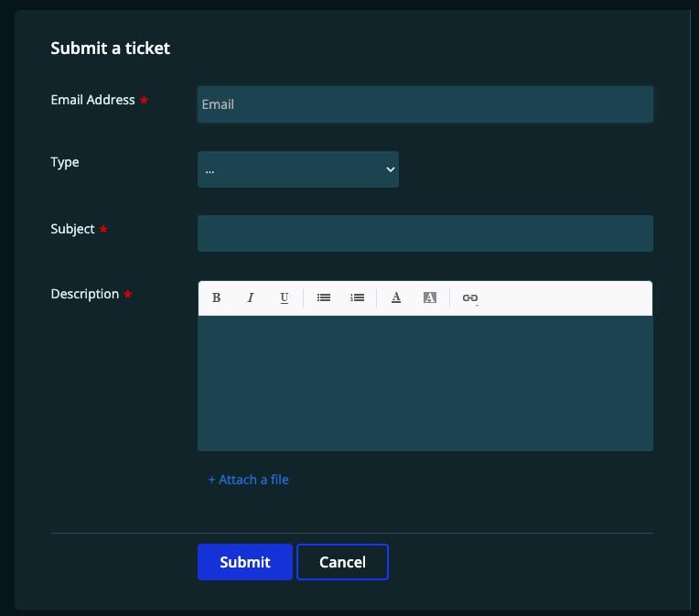Click the Type label
Viewport: 699px width, 616px height.
(x=65, y=162)
